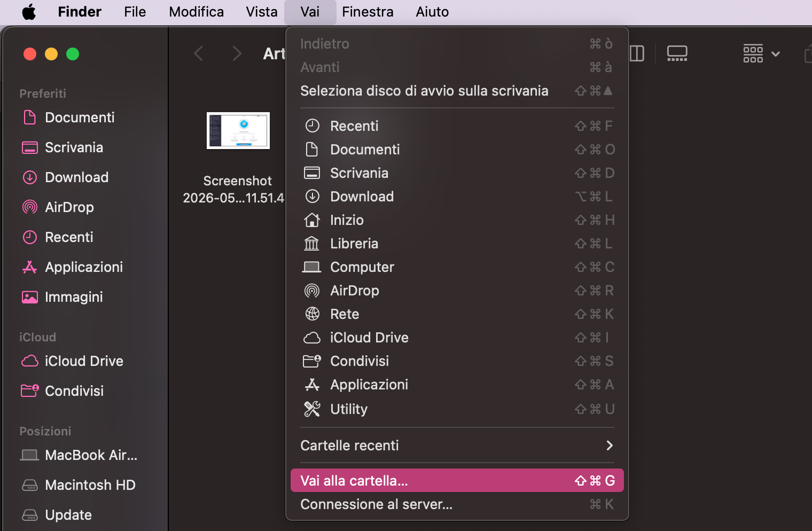The width and height of the screenshot is (812, 531).
Task: Choose Seleziona disco di avvio sulla scrivania
Action: coord(457,91)
